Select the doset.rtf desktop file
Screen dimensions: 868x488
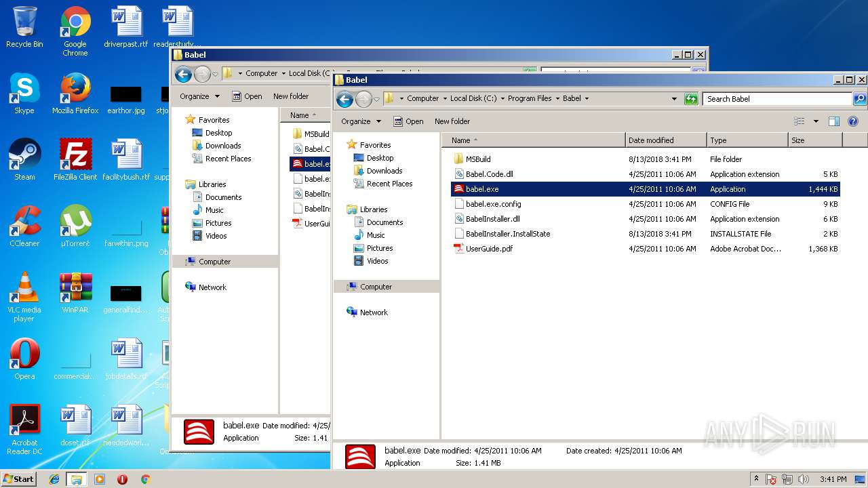click(x=75, y=426)
